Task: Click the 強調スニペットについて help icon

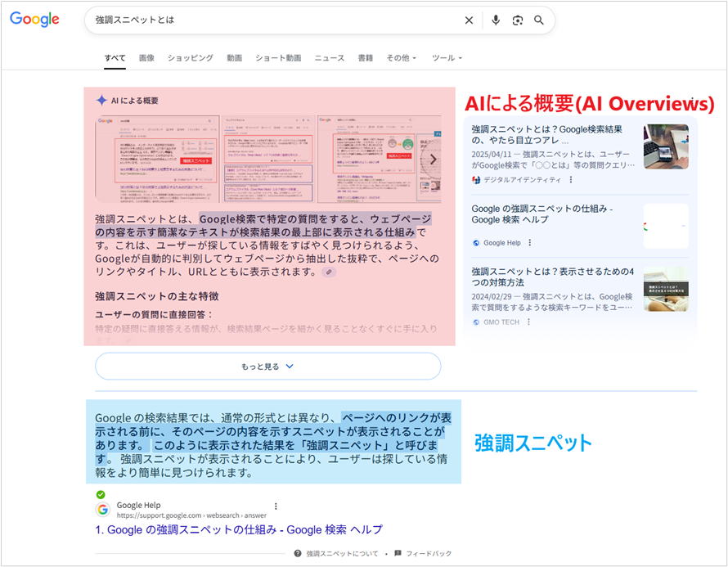Action: click(x=298, y=554)
